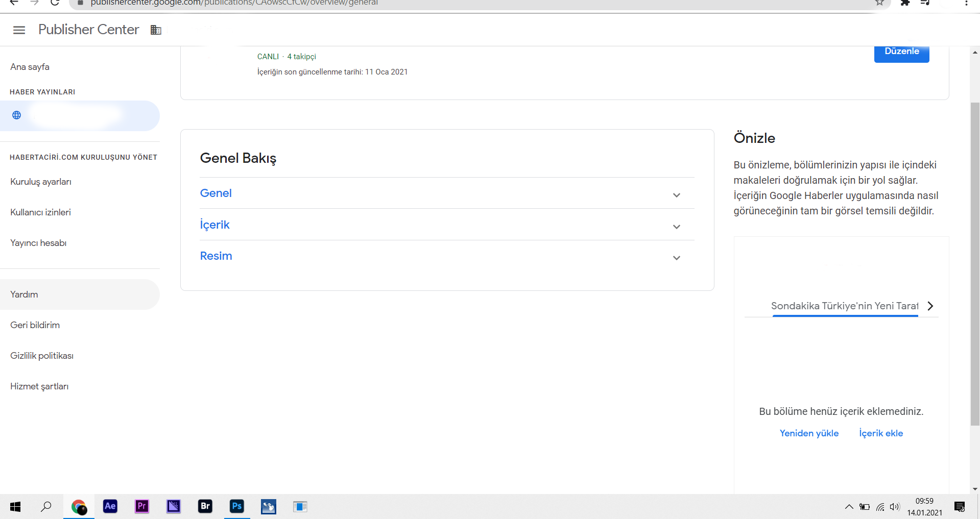Show hidden system tray icons
Image resolution: width=980 pixels, height=519 pixels.
tap(849, 507)
